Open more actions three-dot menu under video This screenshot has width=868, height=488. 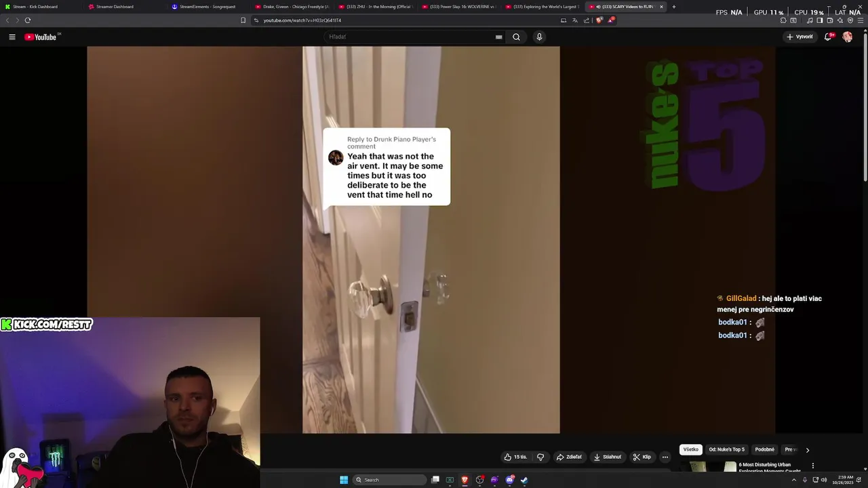click(665, 457)
